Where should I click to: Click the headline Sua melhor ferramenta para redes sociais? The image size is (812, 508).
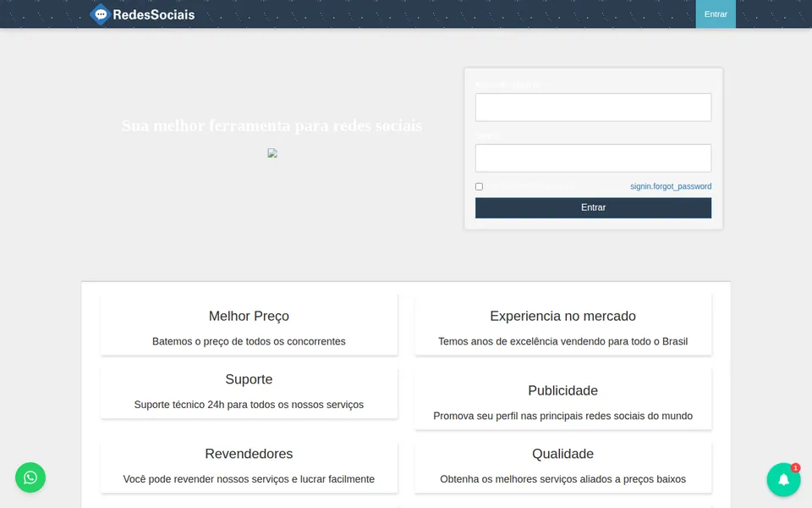272,125
